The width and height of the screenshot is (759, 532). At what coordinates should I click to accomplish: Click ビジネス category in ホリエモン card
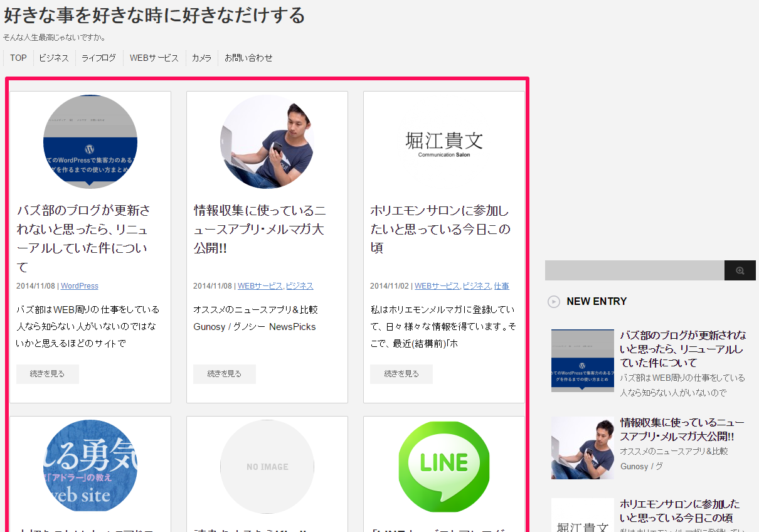click(477, 286)
